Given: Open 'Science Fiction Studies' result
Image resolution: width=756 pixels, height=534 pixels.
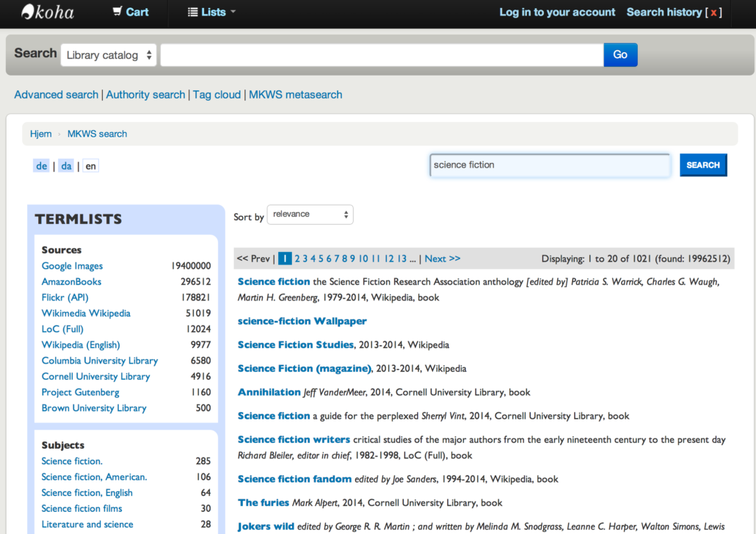Looking at the screenshot, I should tap(296, 345).
